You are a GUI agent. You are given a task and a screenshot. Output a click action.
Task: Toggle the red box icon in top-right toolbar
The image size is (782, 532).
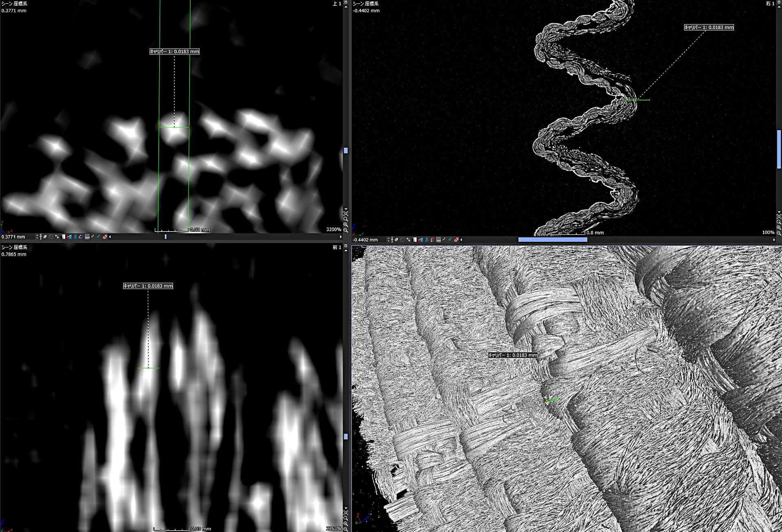pyautogui.click(x=432, y=240)
